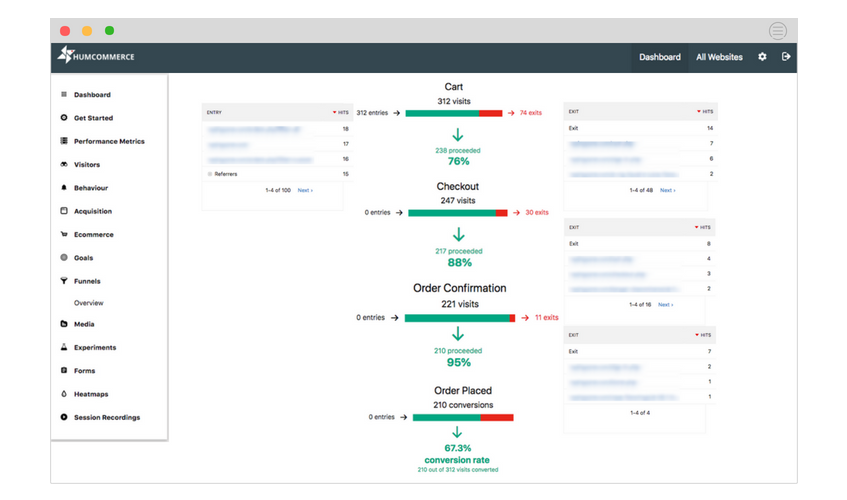This screenshot has height=500, width=847.
Task: Click '238 proceeded' text
Action: tap(458, 151)
